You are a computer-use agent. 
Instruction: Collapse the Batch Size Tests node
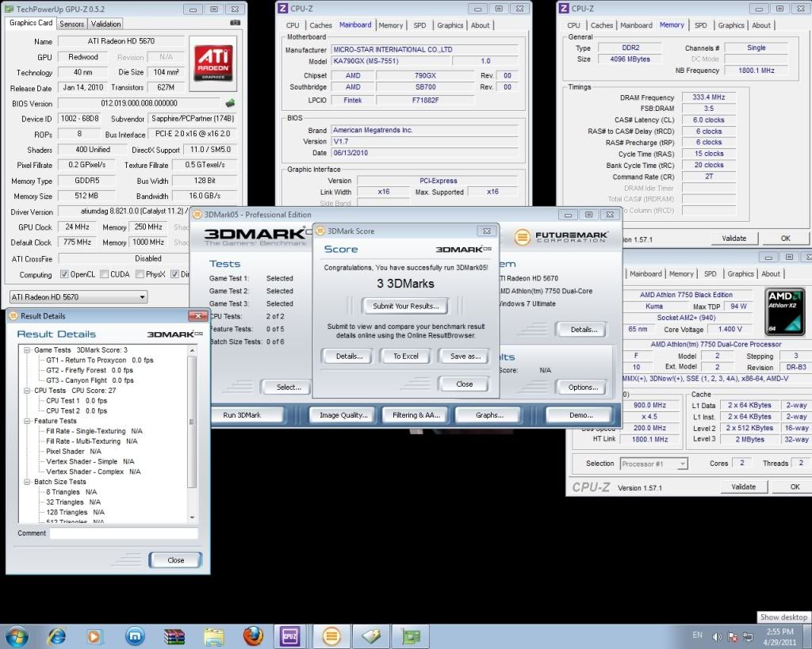click(26, 482)
